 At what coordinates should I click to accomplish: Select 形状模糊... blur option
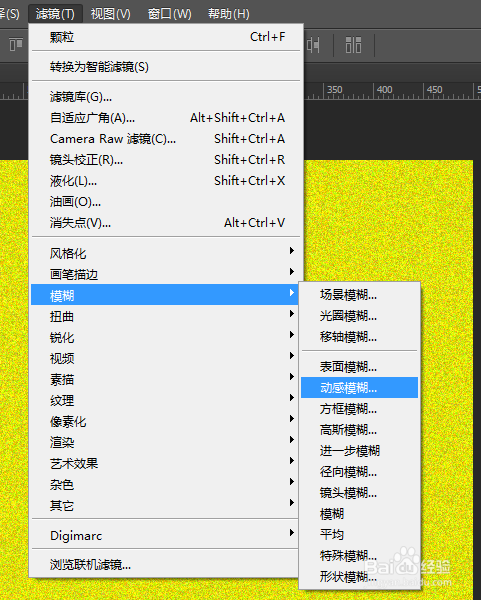359,576
